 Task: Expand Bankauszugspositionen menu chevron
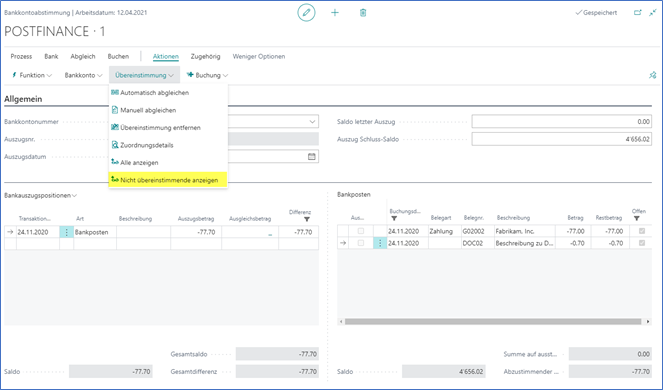[74, 196]
